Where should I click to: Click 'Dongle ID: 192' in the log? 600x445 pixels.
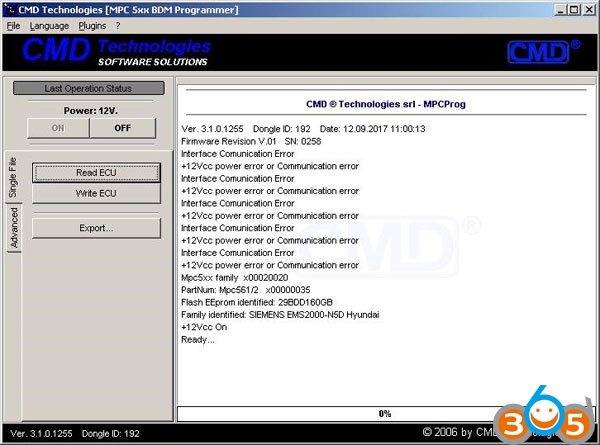point(282,129)
